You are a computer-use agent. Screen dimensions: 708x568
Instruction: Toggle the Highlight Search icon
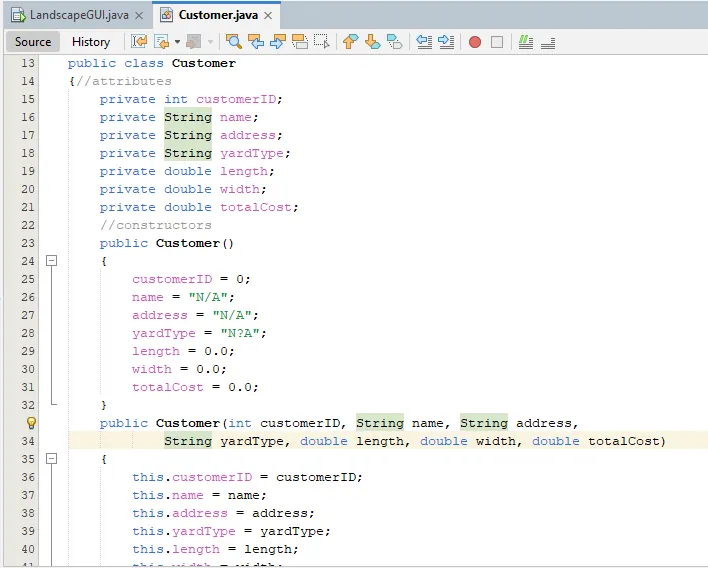[300, 42]
